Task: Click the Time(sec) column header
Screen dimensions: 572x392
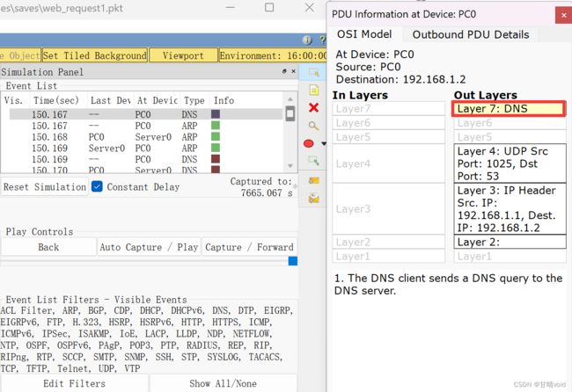Action: [x=56, y=100]
